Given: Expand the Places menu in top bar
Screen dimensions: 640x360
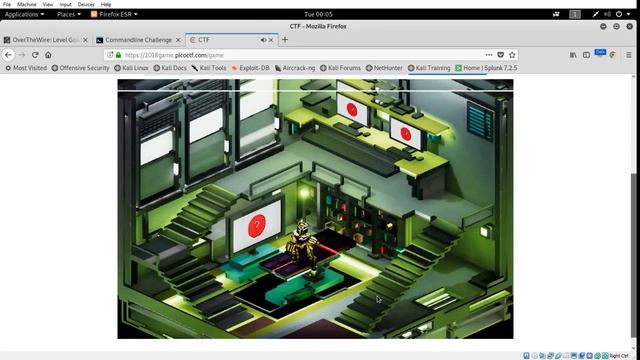Looking at the screenshot, I should pyautogui.click(x=69, y=14).
